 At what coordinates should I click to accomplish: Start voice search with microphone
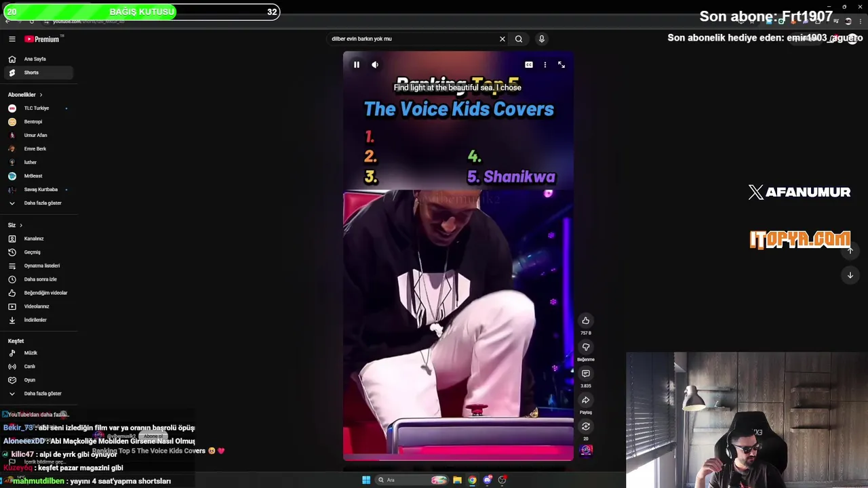click(x=541, y=39)
